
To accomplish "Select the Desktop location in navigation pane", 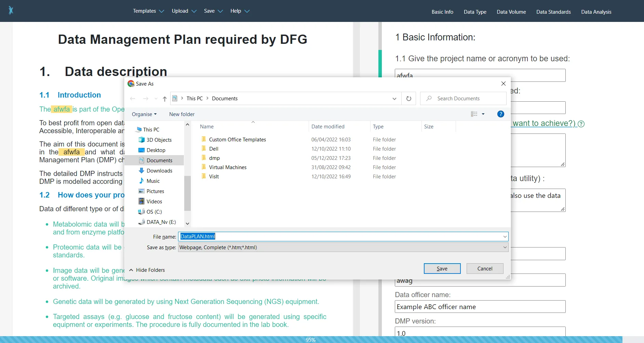I will click(156, 150).
